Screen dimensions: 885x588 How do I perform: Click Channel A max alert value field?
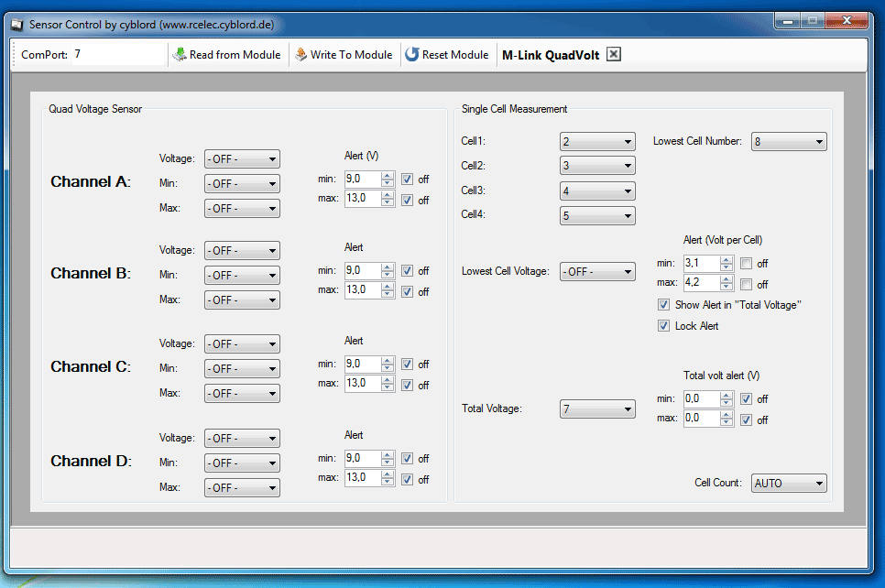(363, 198)
